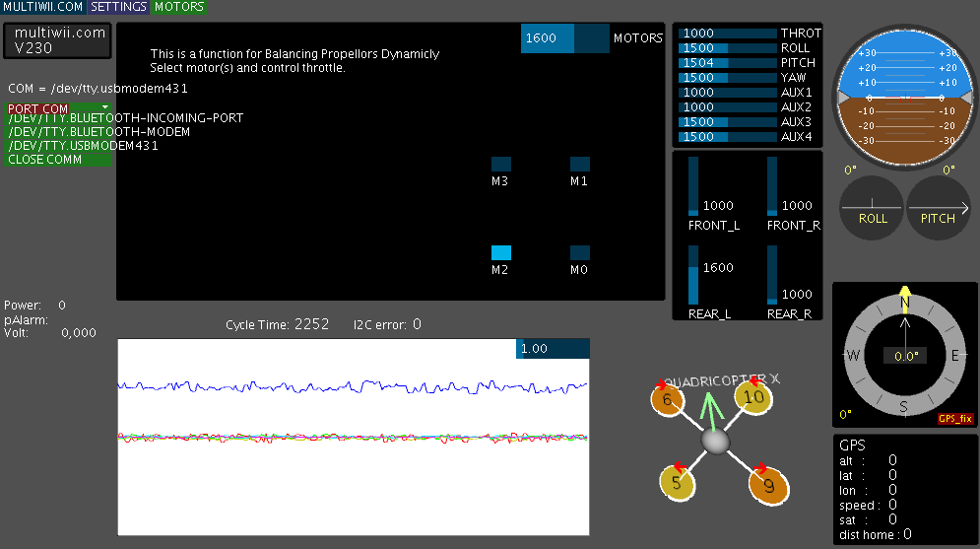
Task: Click the CLOSE COMM button
Action: coord(44,160)
